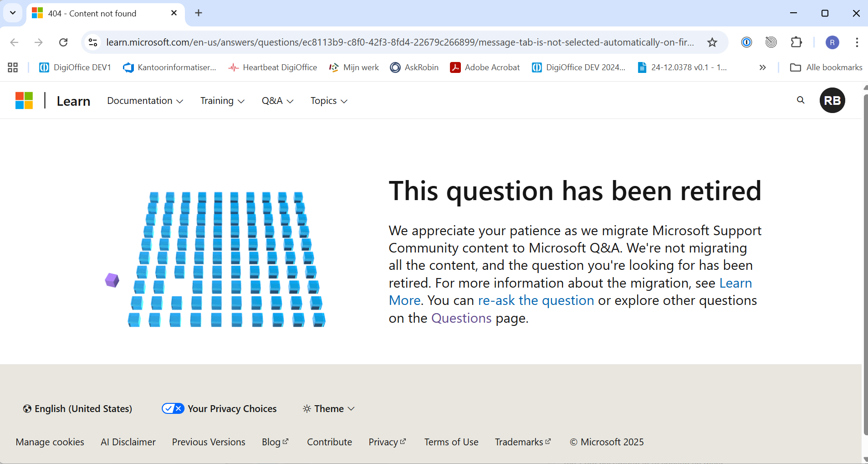Open the Theme selector dropdown
868x464 pixels.
tap(329, 408)
